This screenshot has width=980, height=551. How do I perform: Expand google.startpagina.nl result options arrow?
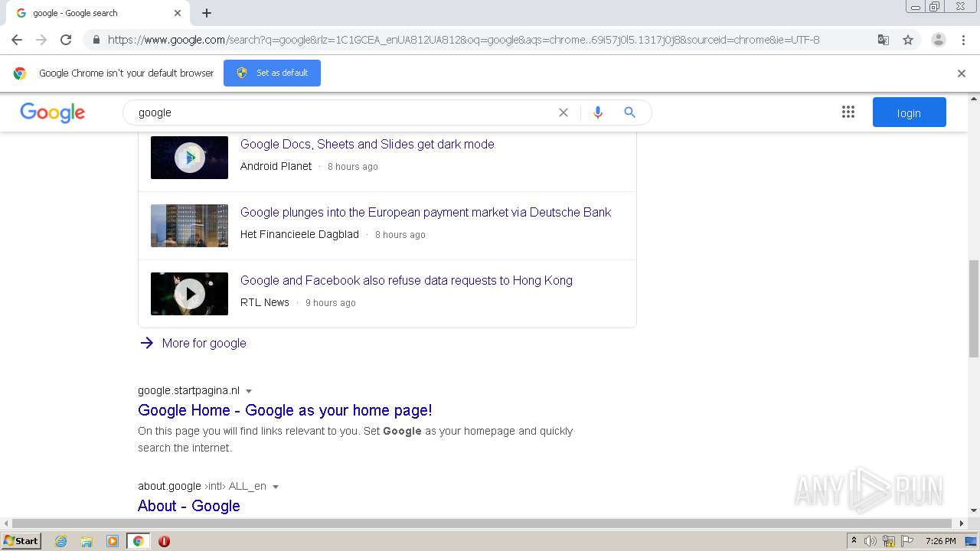click(249, 391)
